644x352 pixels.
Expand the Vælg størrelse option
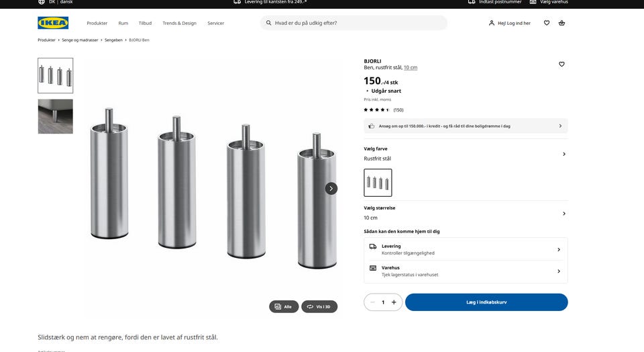click(563, 214)
